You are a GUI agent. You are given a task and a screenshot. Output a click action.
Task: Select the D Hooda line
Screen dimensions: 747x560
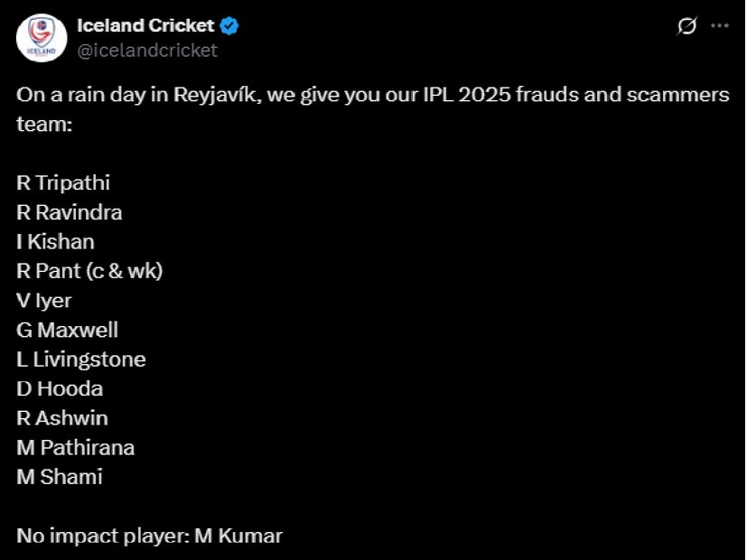point(60,389)
